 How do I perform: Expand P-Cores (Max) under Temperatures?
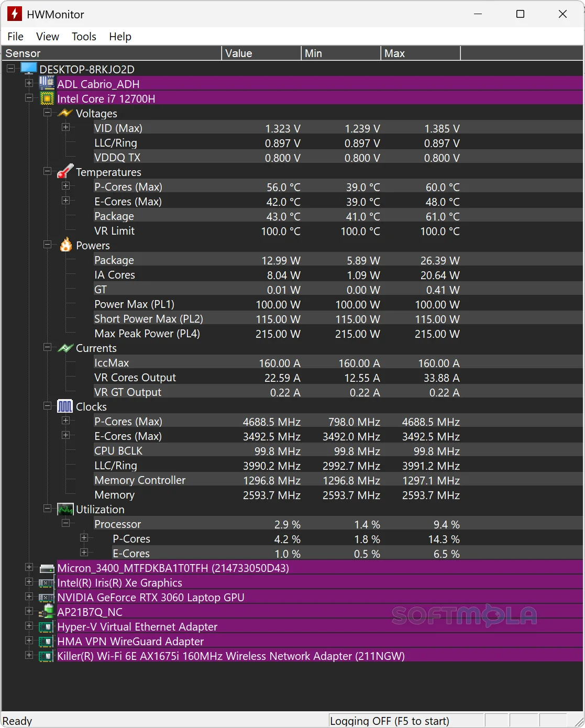(x=65, y=185)
